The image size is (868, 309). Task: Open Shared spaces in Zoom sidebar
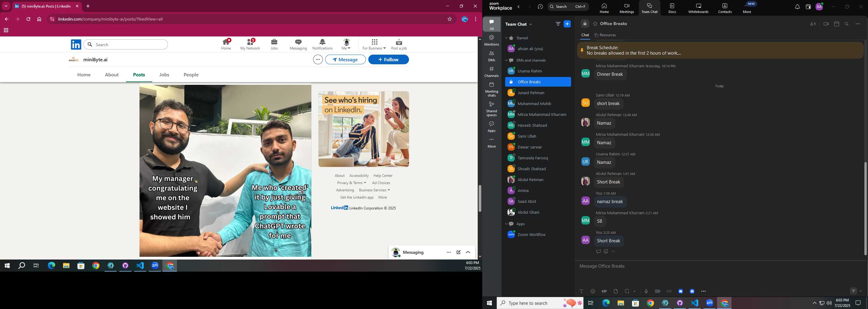click(492, 109)
